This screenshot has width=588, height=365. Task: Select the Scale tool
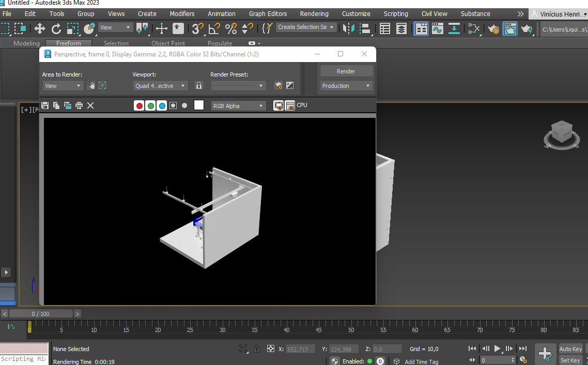click(x=73, y=28)
